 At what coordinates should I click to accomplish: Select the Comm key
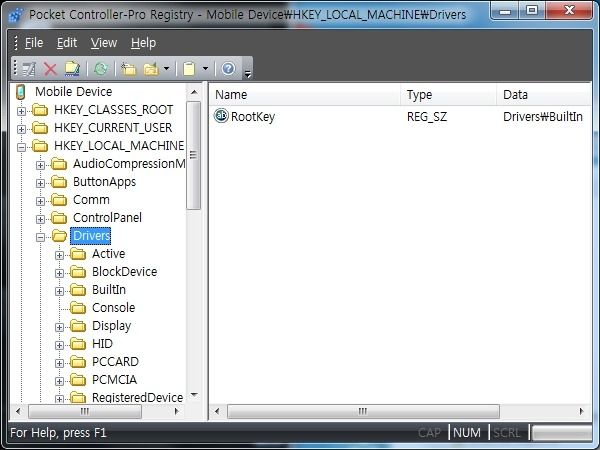click(x=91, y=200)
